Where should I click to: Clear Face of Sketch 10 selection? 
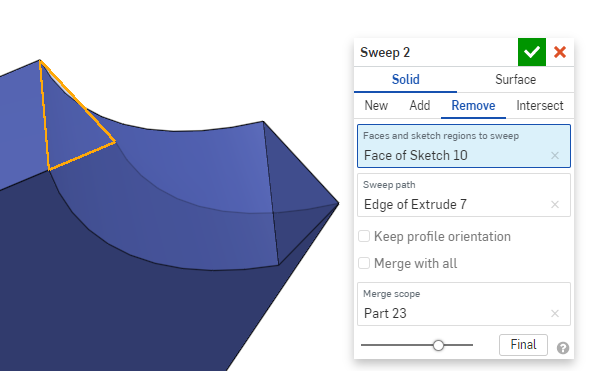coord(555,155)
